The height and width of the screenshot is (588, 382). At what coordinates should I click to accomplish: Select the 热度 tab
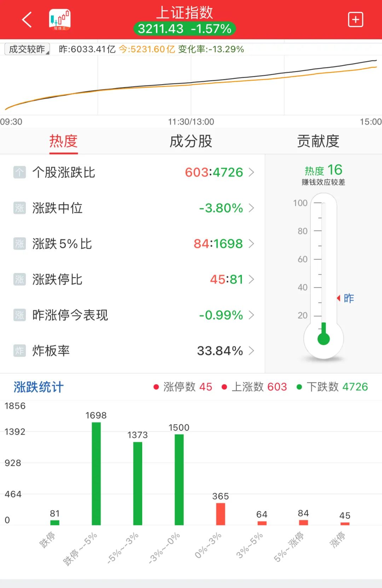pyautogui.click(x=64, y=141)
